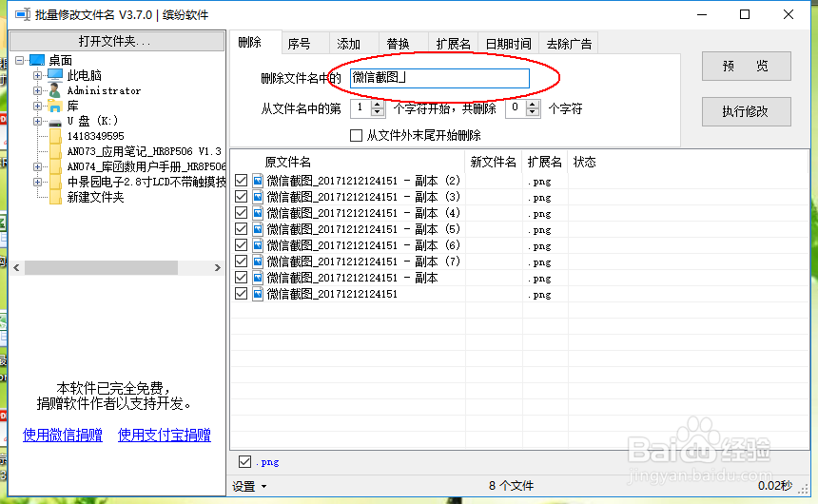Select the Administrator user icon
Image resolution: width=818 pixels, height=504 pixels.
pos(55,90)
